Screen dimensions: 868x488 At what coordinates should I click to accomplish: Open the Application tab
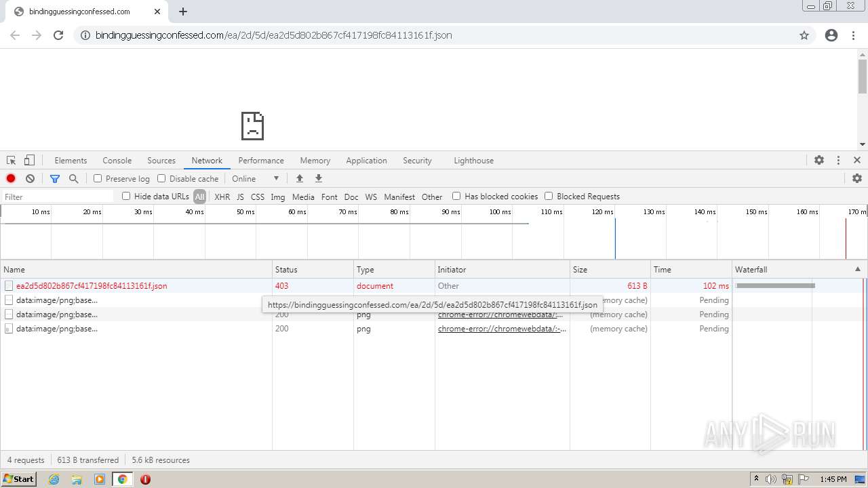(x=366, y=161)
